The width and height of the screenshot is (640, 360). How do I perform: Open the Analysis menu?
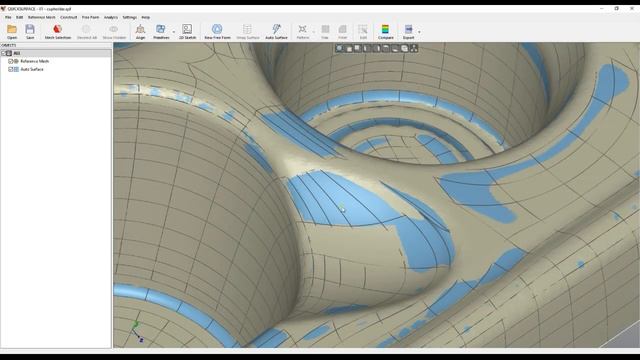111,18
